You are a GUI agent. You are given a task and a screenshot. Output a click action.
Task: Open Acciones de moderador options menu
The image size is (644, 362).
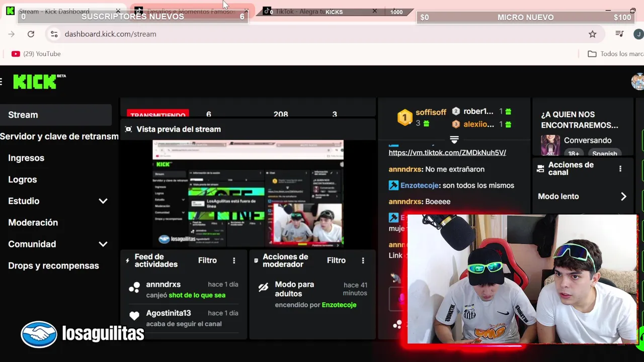coord(363,260)
